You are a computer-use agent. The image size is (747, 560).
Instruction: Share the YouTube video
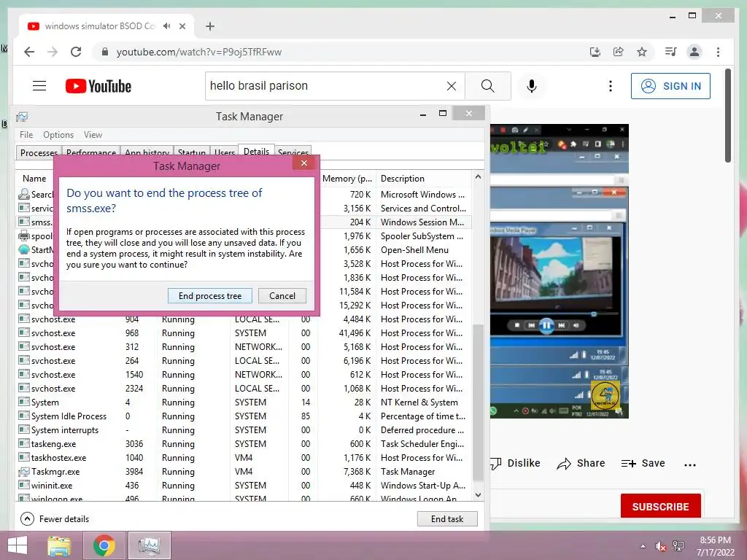581,463
